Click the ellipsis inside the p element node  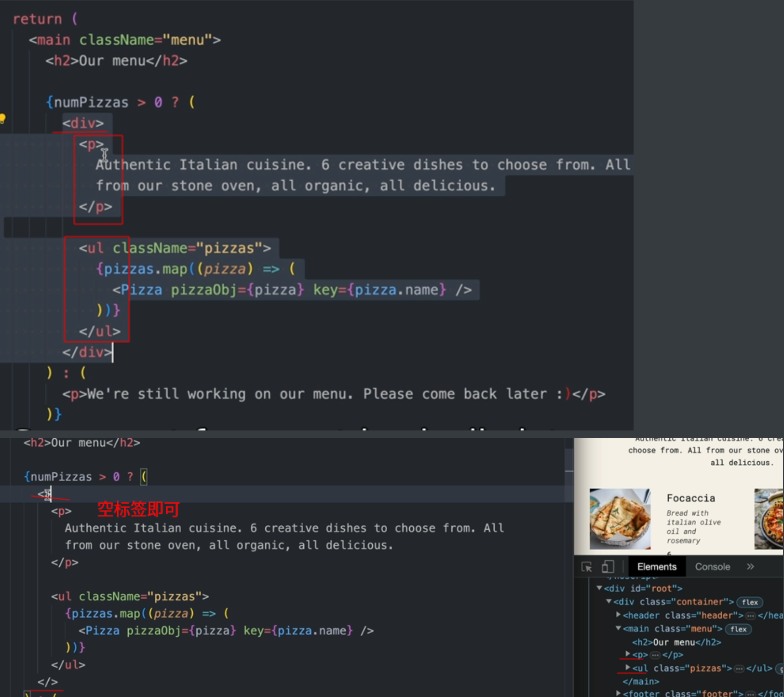[655, 655]
